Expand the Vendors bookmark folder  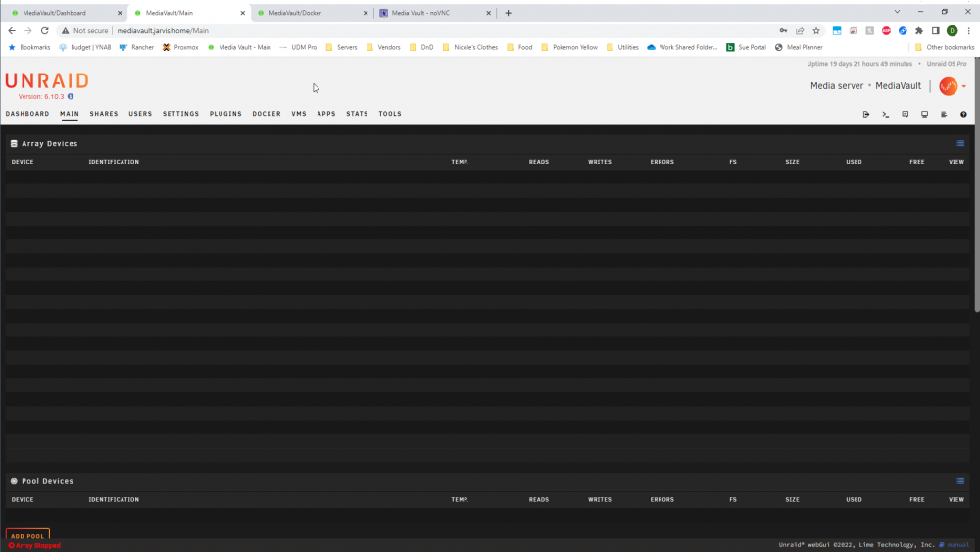(x=383, y=47)
